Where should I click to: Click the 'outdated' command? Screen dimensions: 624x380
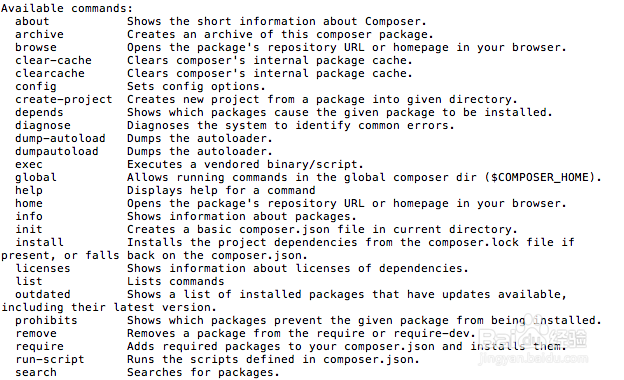tap(43, 294)
